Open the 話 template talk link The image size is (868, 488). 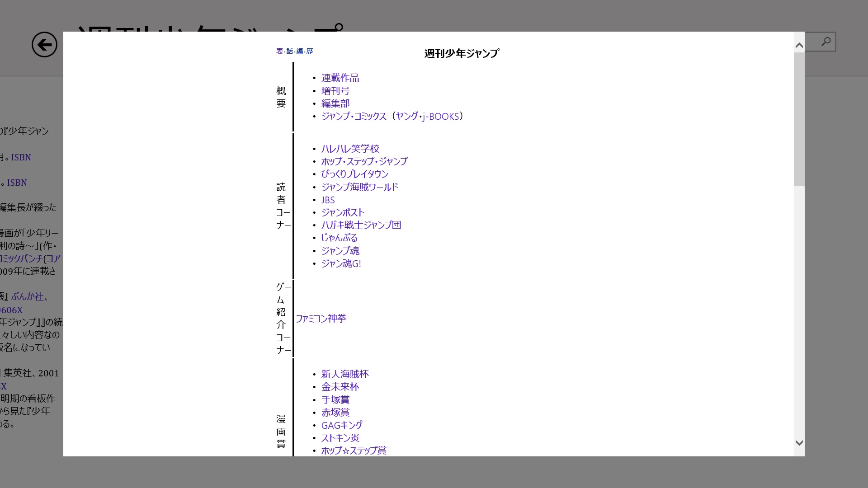[290, 52]
